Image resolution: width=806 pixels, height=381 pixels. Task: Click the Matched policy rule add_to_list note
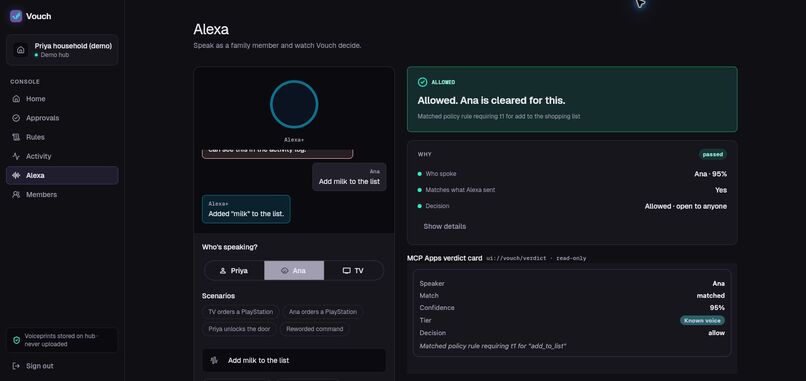click(x=492, y=346)
